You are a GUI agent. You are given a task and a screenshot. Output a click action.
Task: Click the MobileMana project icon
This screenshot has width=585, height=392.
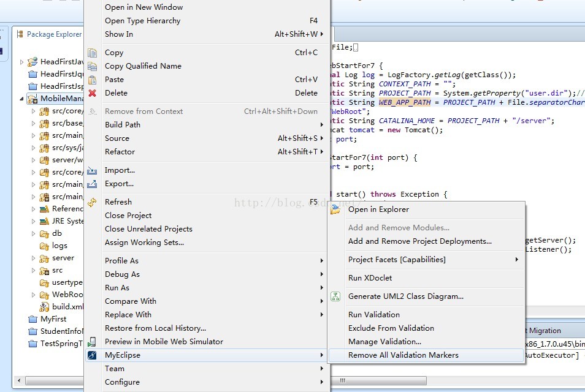point(33,99)
